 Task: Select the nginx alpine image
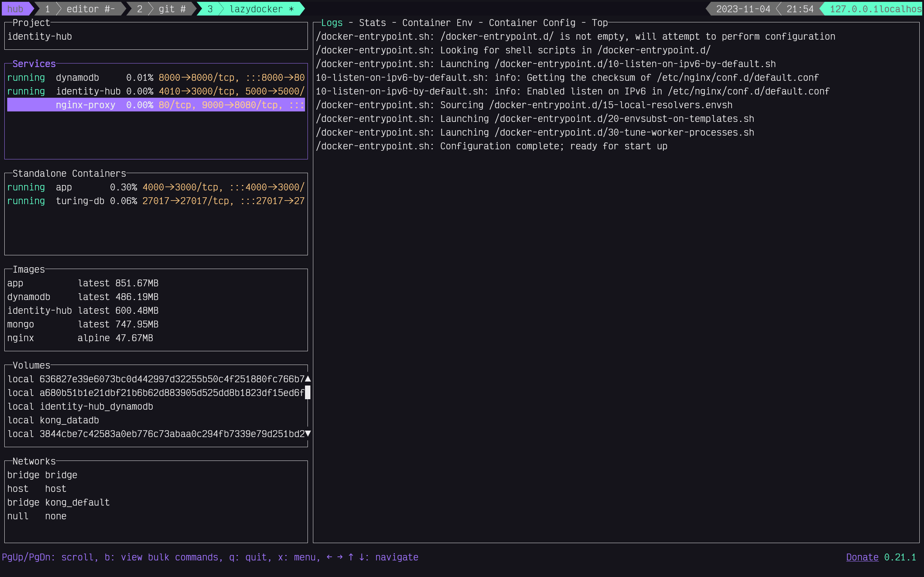pos(20,338)
